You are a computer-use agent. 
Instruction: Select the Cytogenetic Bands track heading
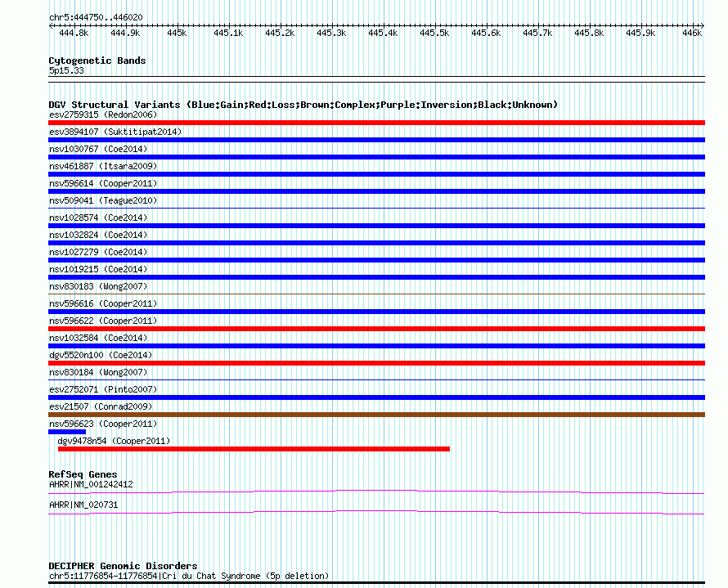coord(97,61)
